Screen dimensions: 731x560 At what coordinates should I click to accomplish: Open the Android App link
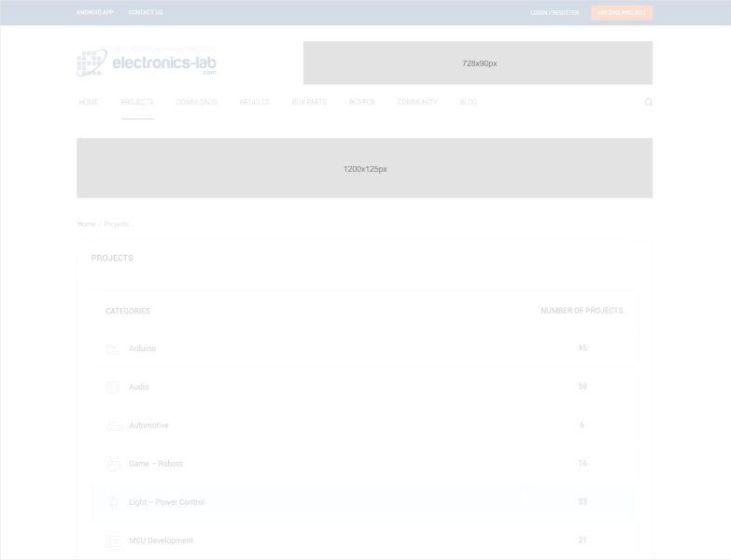click(x=95, y=13)
